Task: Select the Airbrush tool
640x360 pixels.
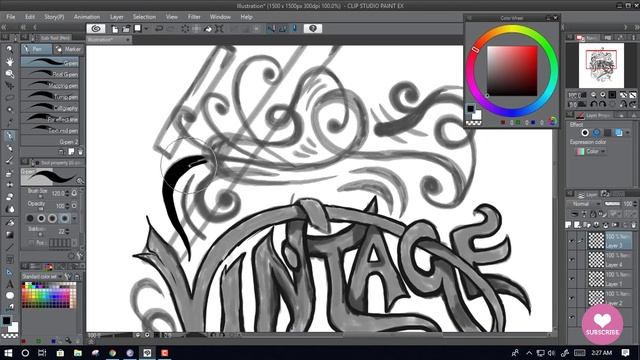Action: click(x=9, y=173)
